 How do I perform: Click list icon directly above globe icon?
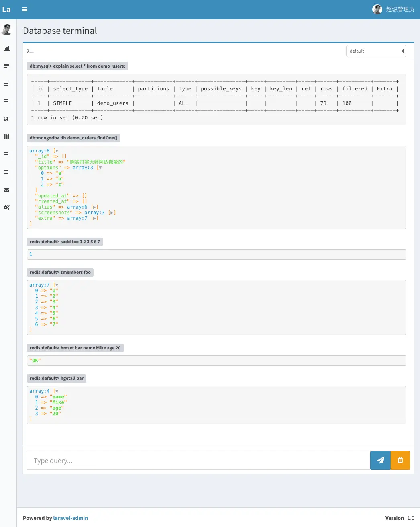tap(6, 101)
